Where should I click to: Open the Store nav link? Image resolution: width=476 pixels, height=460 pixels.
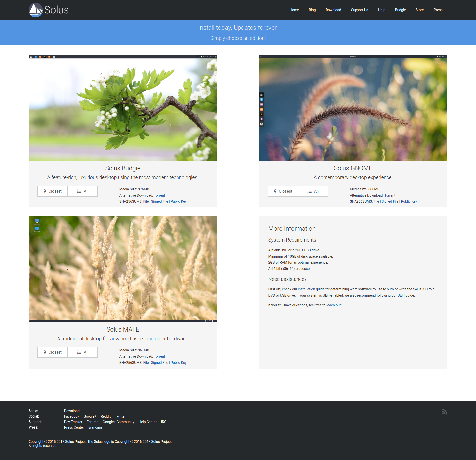pos(420,10)
